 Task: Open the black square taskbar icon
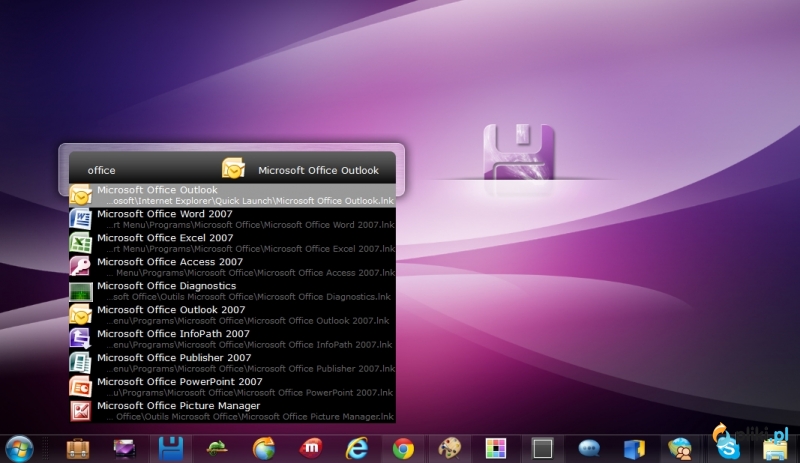(x=542, y=449)
